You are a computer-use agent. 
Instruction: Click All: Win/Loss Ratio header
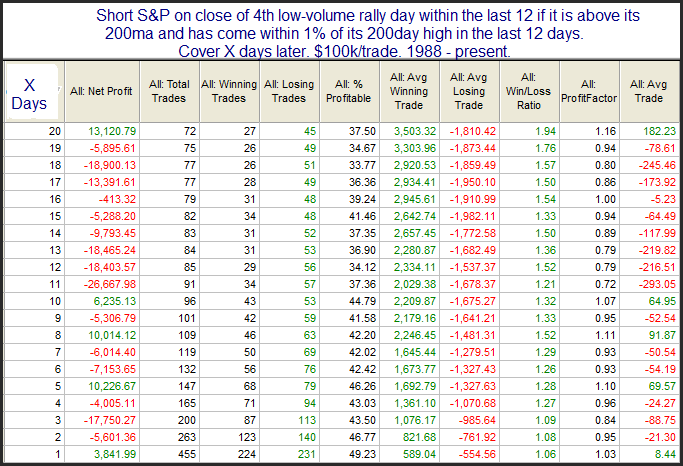pyautogui.click(x=529, y=92)
